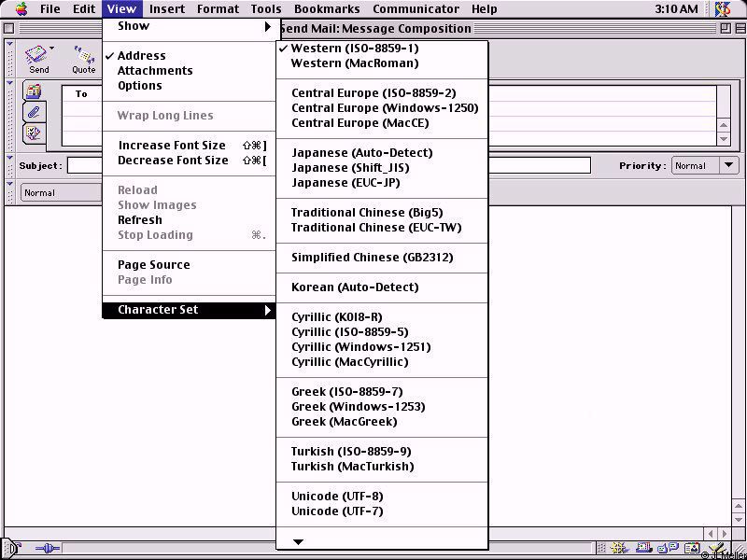
Task: Click the Apple menu icon
Action: click(x=21, y=9)
